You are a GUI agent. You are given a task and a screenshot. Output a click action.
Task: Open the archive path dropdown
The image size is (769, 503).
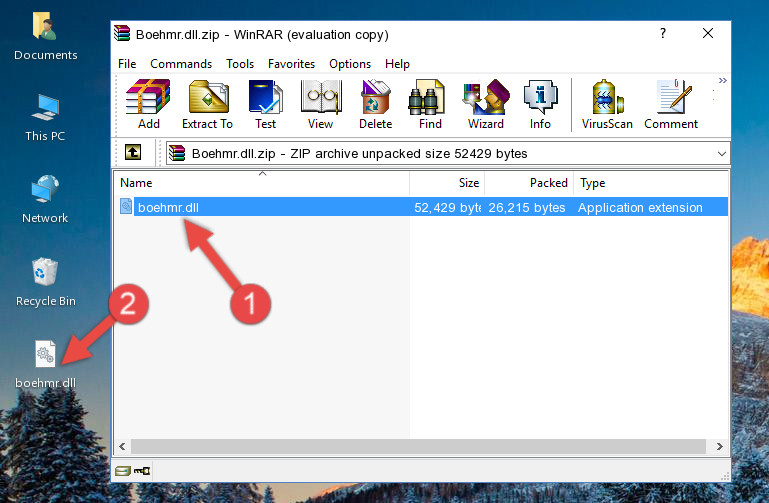pyautogui.click(x=721, y=153)
